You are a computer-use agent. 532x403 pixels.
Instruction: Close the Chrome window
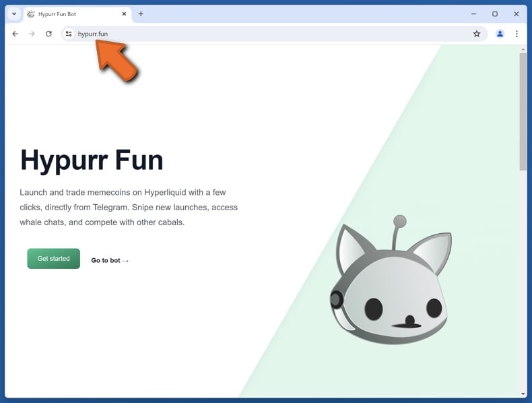[516, 14]
